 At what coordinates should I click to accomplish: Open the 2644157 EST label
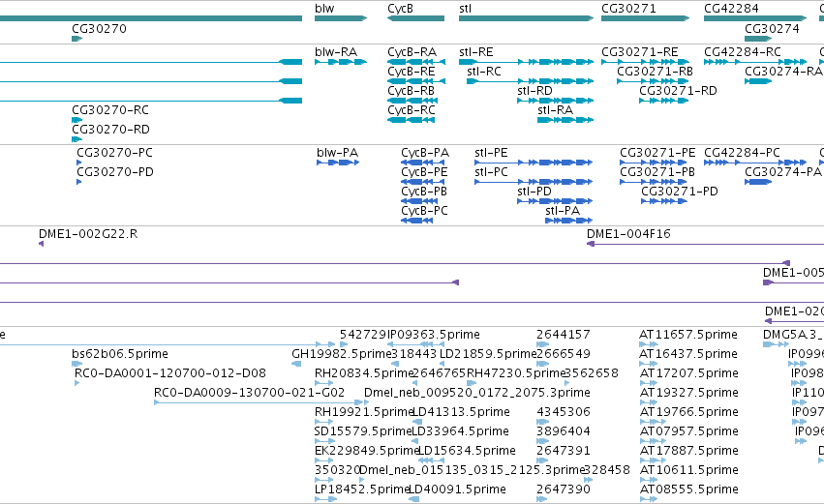tap(564, 335)
